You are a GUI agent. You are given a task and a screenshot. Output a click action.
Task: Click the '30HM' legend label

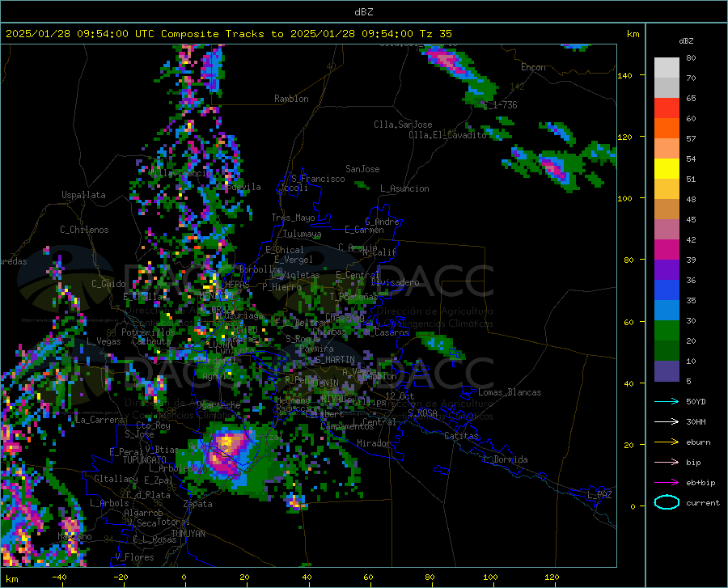pos(696,422)
